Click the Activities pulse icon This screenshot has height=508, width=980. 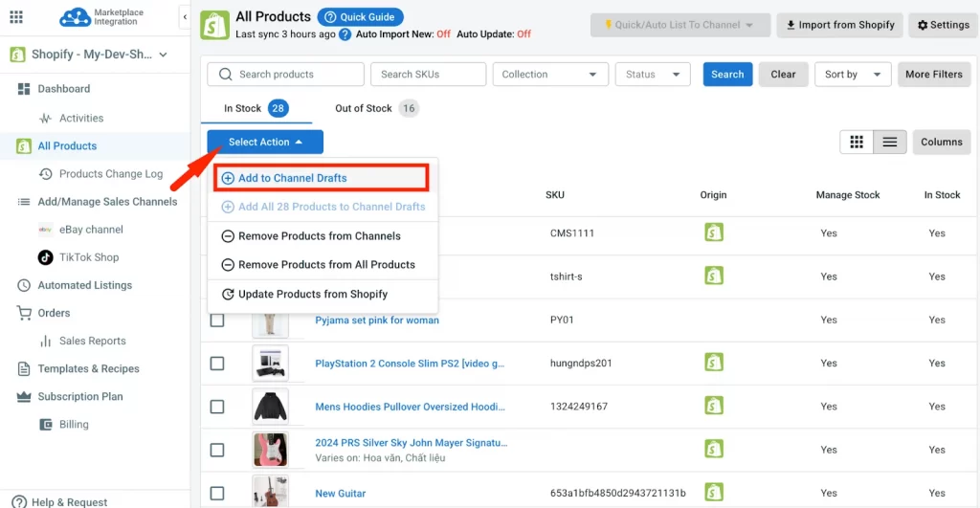(x=46, y=118)
